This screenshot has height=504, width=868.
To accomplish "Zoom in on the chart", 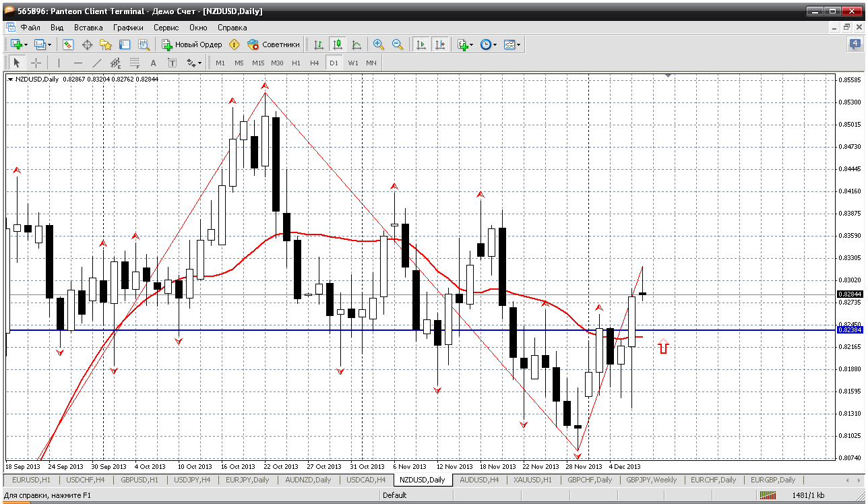I will [379, 44].
